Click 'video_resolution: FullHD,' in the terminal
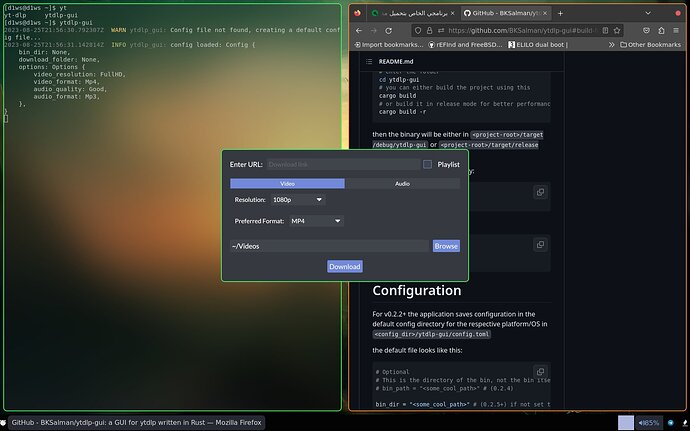The height and width of the screenshot is (431, 690). [79, 74]
